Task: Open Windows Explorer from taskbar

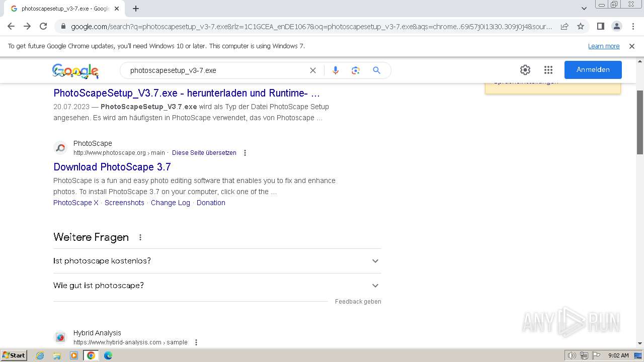Action: click(x=57, y=355)
